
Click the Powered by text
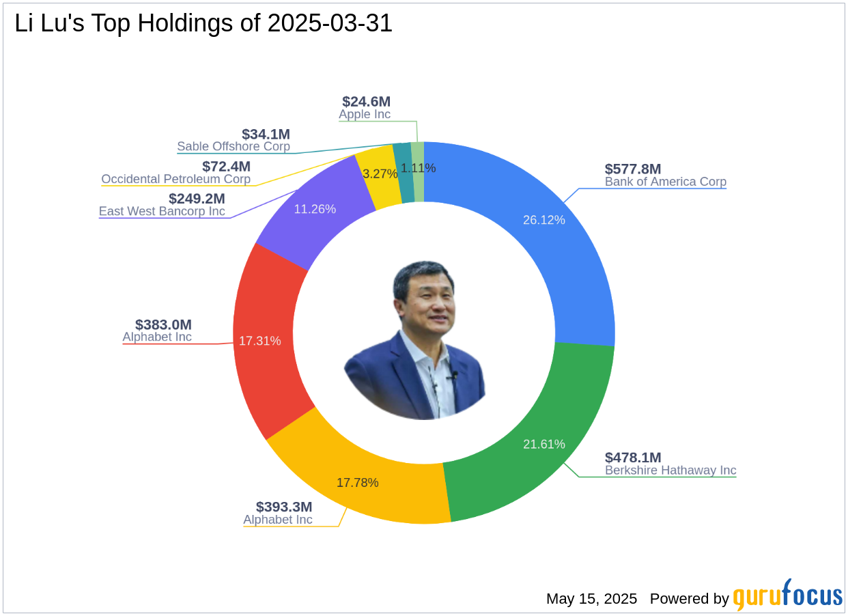(x=690, y=599)
